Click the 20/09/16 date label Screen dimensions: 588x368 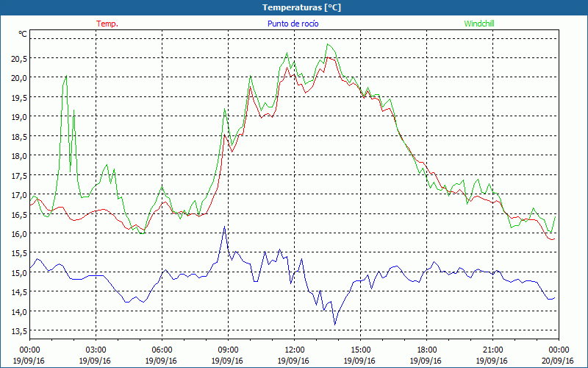click(558, 361)
